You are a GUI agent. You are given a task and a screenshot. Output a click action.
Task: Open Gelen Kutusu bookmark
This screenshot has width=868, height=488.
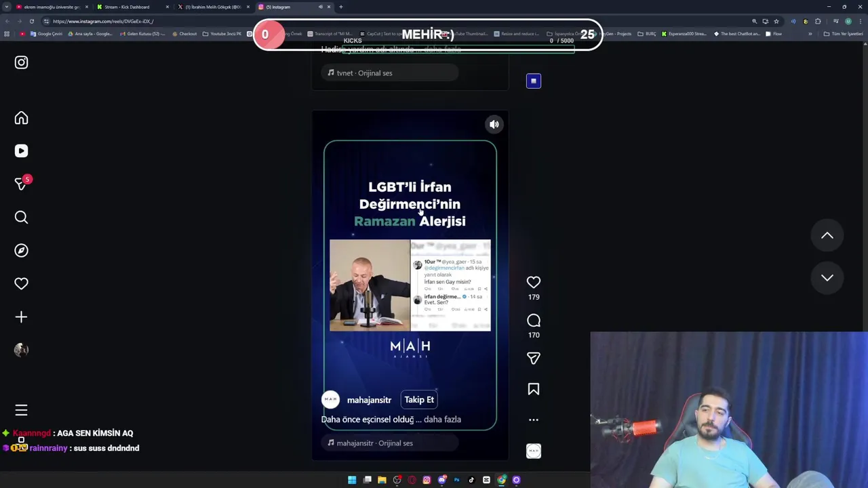[142, 34]
